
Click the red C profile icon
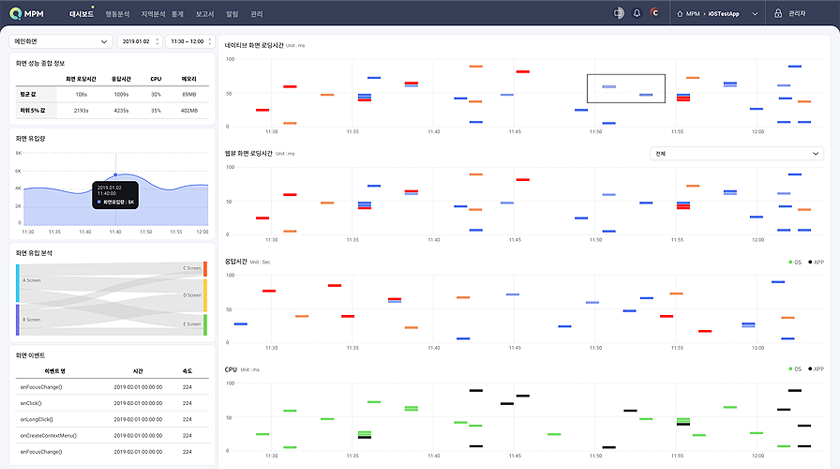(655, 14)
